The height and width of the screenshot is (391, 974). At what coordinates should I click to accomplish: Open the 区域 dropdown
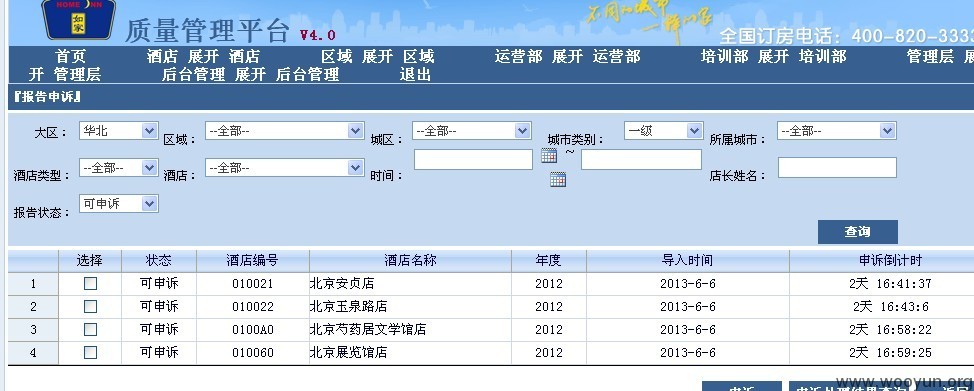tap(284, 131)
